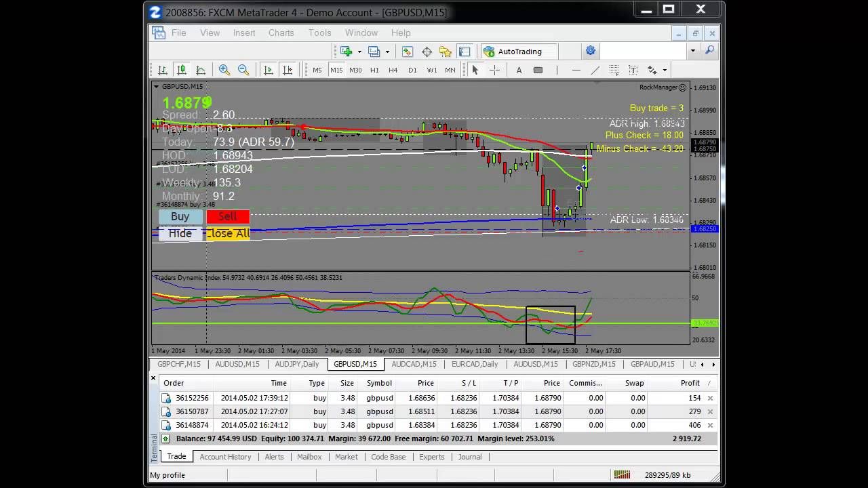Select the crosshair tool

pyautogui.click(x=494, y=70)
